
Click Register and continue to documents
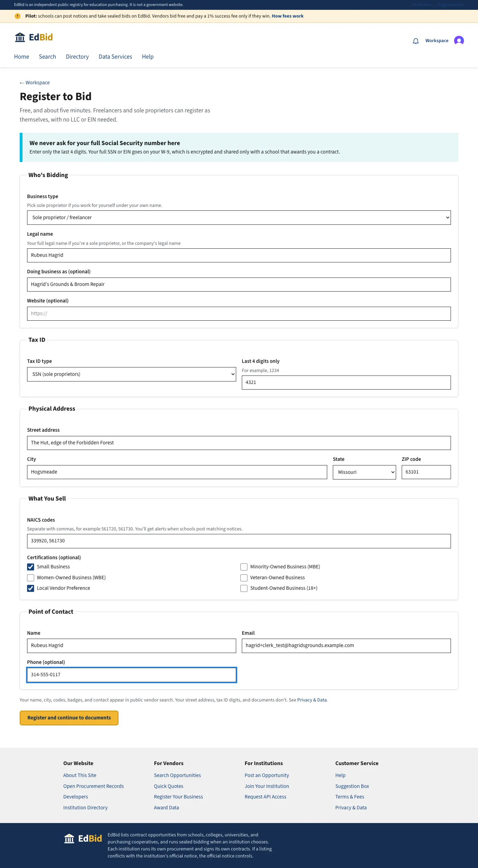(x=69, y=718)
